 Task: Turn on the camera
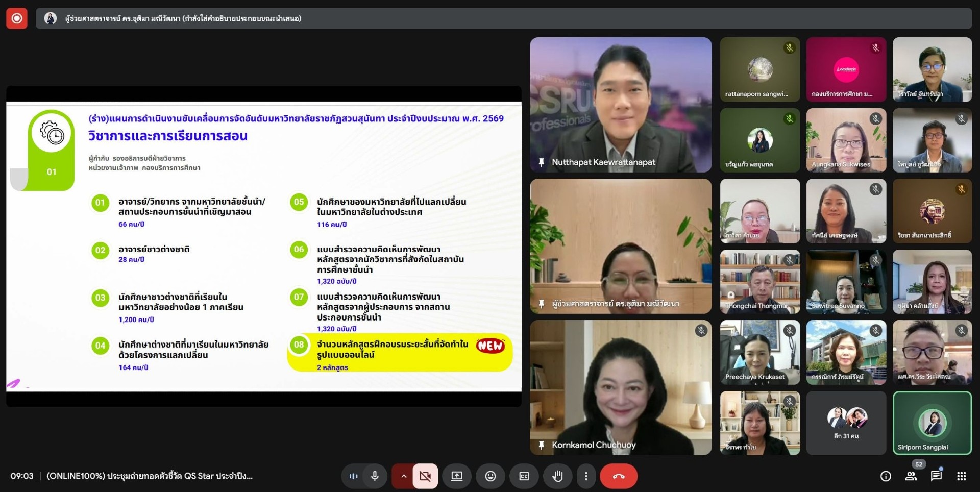coord(425,476)
